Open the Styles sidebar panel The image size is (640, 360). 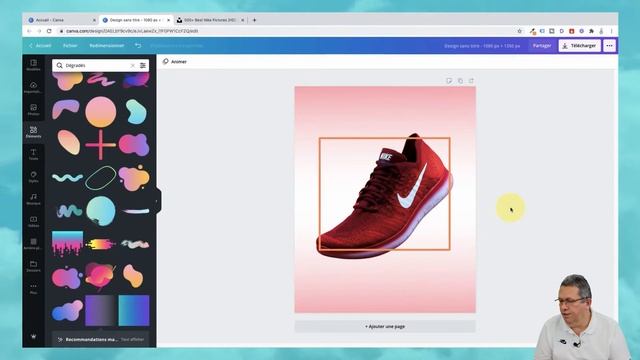(x=33, y=176)
